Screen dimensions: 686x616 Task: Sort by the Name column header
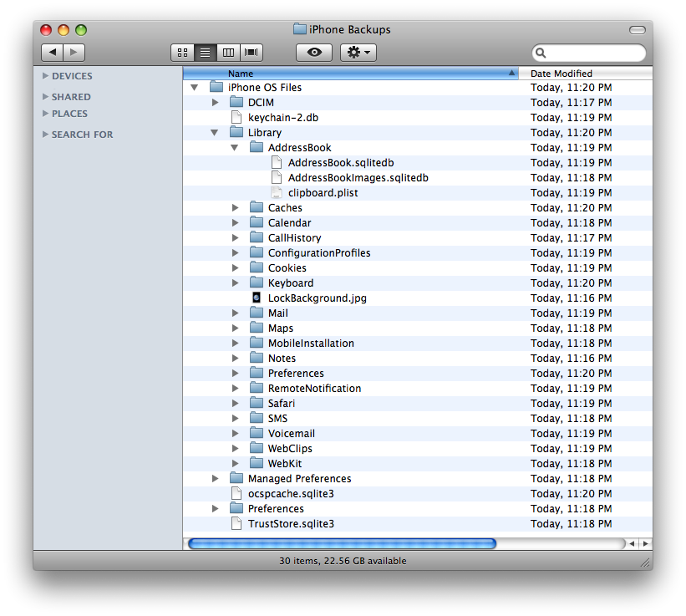point(351,74)
